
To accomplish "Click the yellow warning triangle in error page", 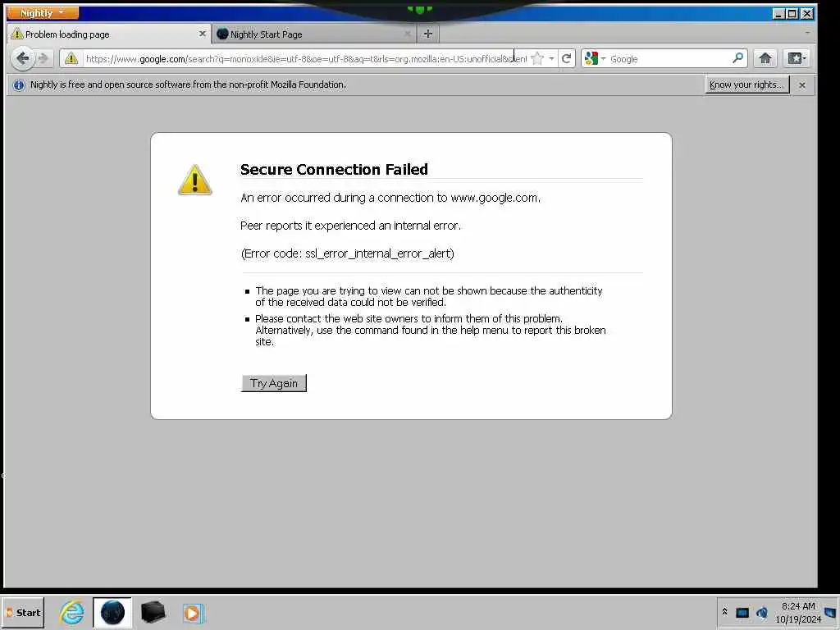I will coord(194,180).
